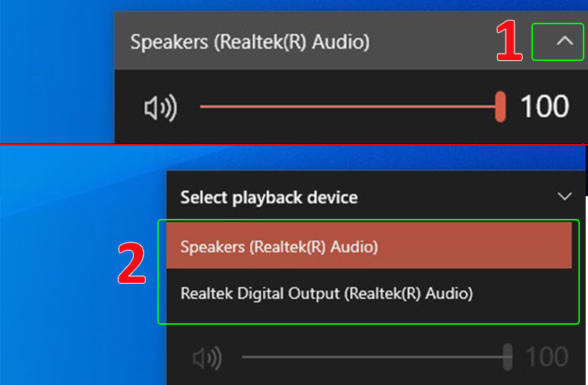Collapse playback device list with down chevron
Screen dimensions: 588x385
[x=564, y=197]
